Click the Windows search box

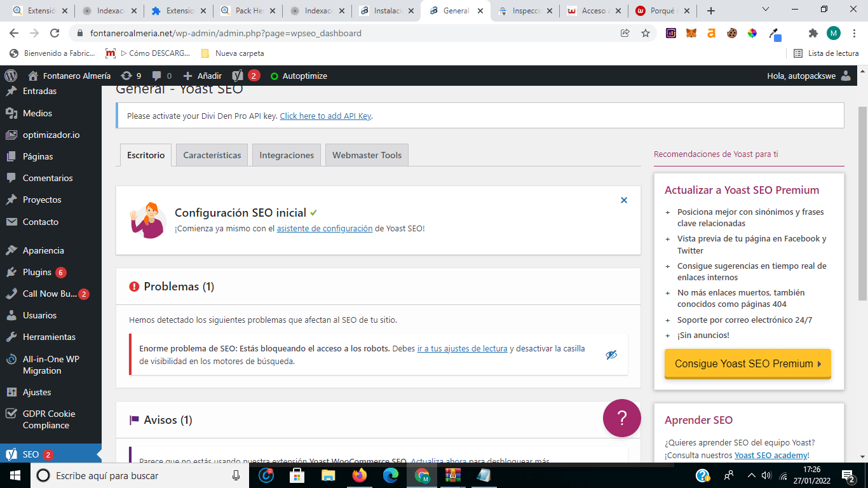(140, 475)
